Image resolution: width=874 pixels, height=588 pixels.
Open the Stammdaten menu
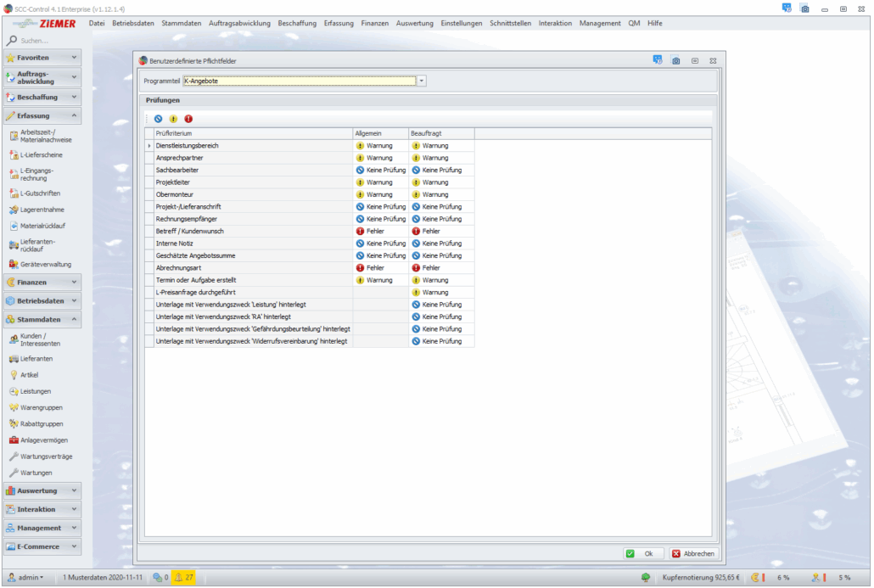[x=182, y=23]
